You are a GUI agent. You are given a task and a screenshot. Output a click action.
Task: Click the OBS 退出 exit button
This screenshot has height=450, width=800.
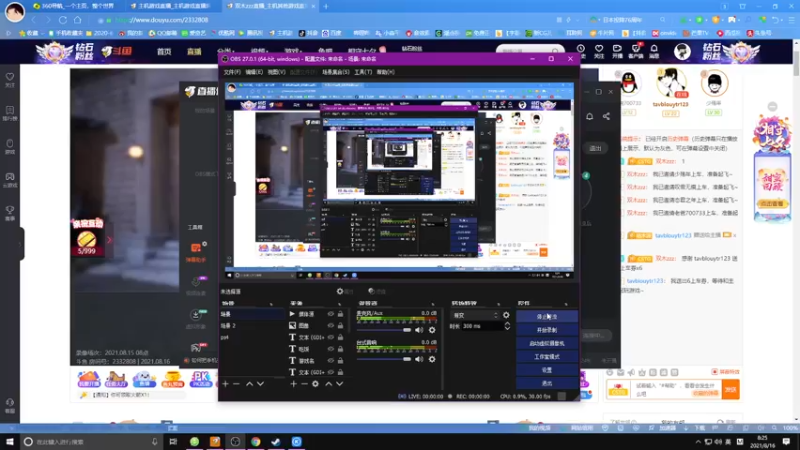click(x=547, y=383)
